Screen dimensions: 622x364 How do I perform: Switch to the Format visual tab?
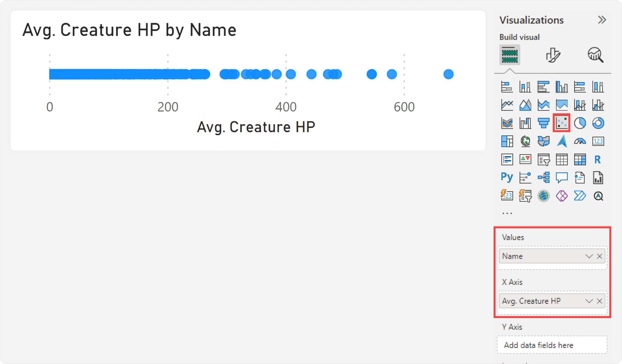tap(553, 55)
